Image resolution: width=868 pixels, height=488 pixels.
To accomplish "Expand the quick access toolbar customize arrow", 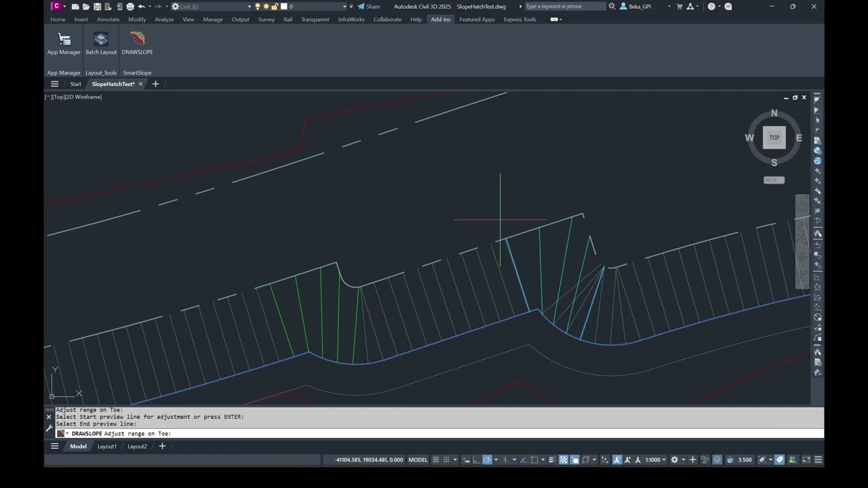I will (352, 7).
